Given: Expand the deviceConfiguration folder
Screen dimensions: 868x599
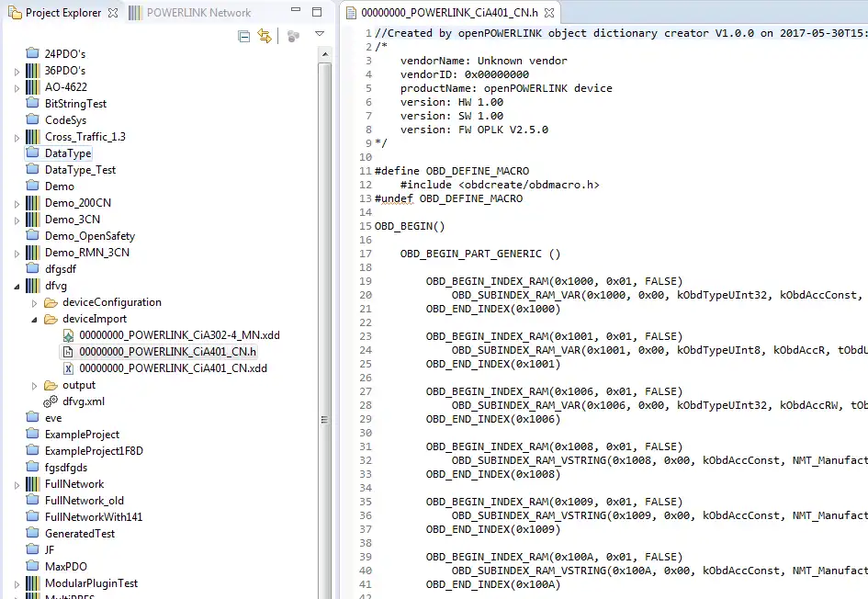Looking at the screenshot, I should 34,303.
